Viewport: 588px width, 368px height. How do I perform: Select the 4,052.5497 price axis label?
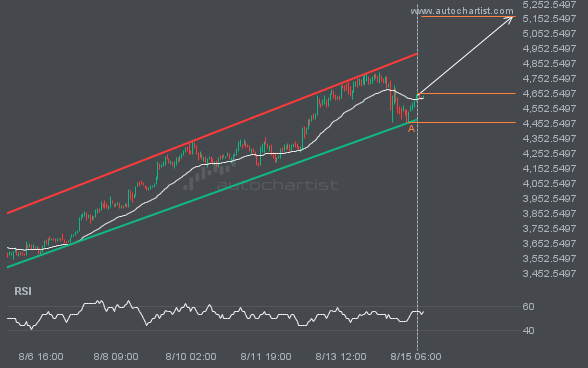coord(549,184)
